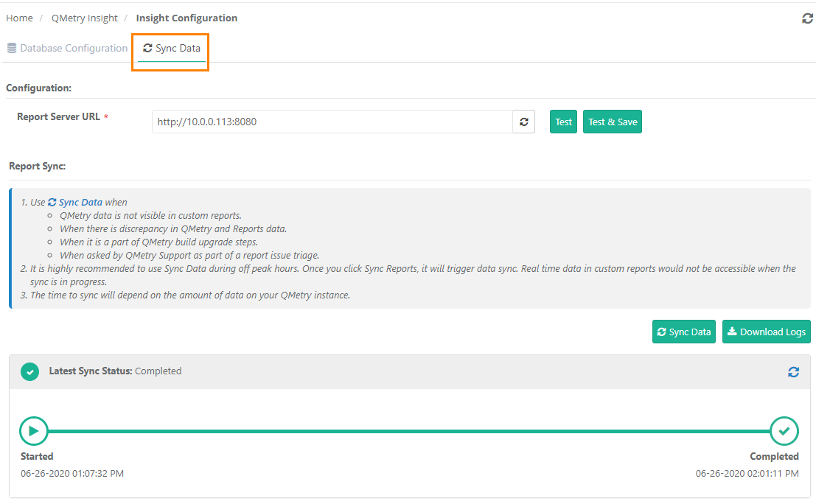Click 'When it is a part of QMetry build upgrade steps.'

(158, 242)
